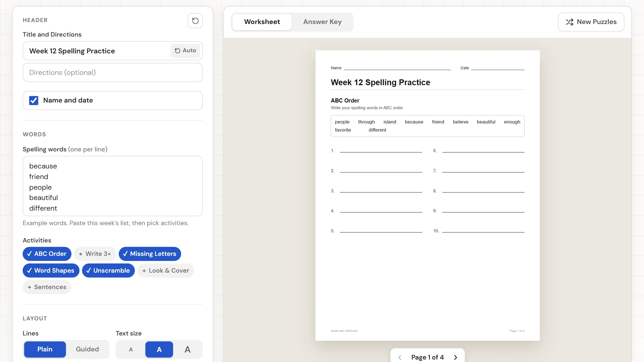Click the 'ABC Order' heading in the preview
Viewport: 644px width, 362px height.
[x=345, y=101]
